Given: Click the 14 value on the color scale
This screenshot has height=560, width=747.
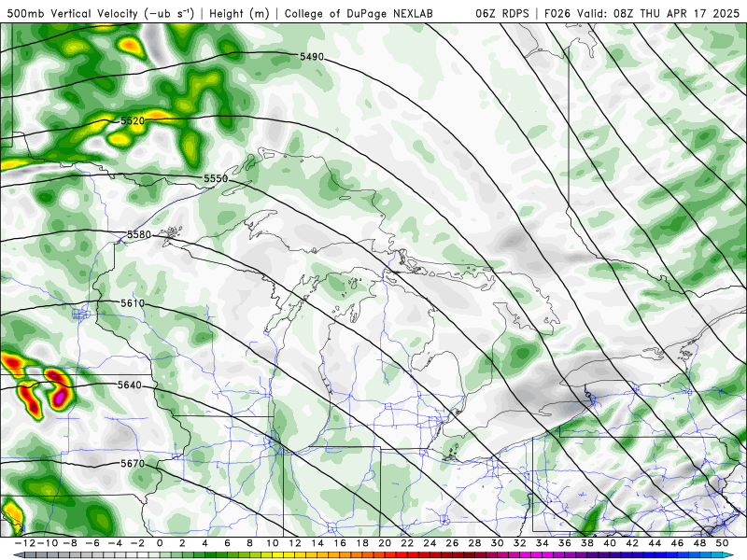Looking at the screenshot, I should pos(317,543).
